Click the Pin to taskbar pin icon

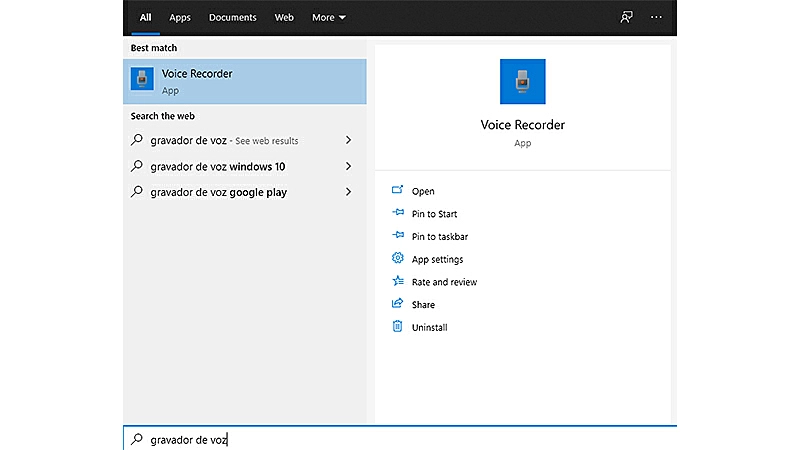pos(397,237)
